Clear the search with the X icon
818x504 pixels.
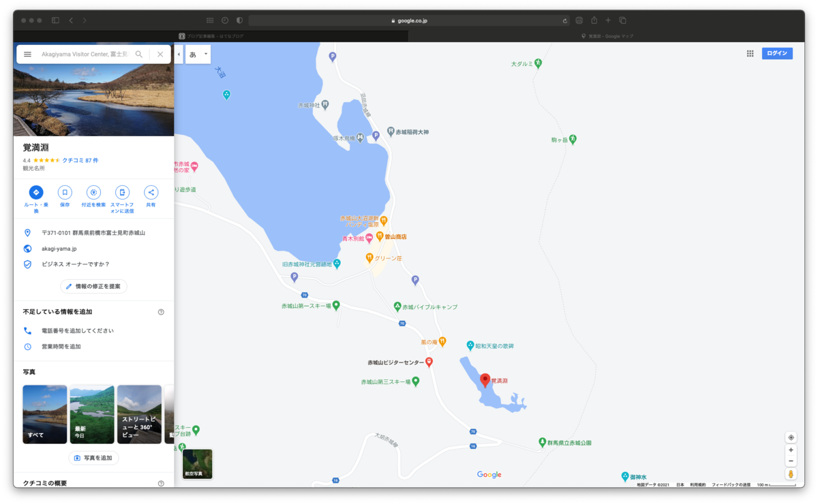point(160,54)
